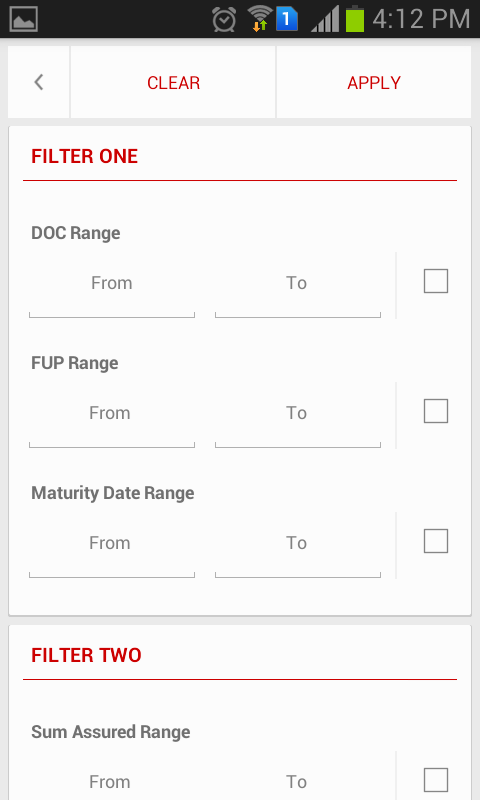Viewport: 480px width, 800px height.
Task: Tap the green battery icon
Action: click(355, 19)
